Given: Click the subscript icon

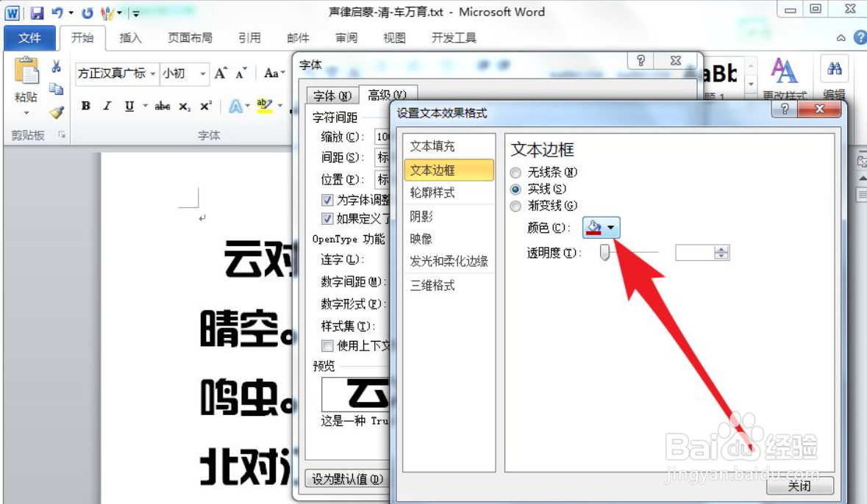Looking at the screenshot, I should [x=185, y=106].
